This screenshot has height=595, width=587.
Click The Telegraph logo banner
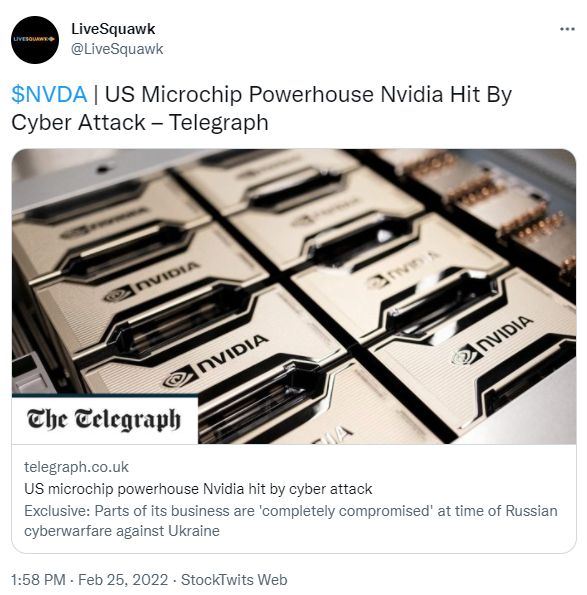104,420
